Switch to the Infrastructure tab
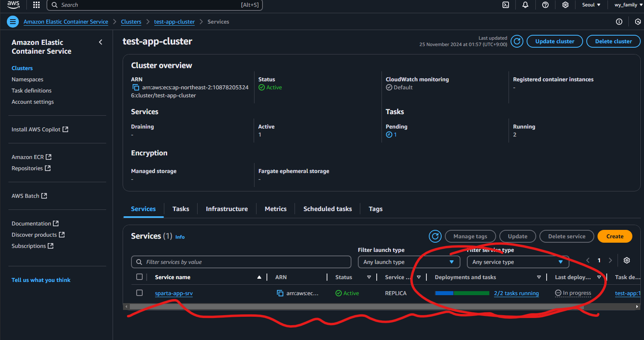 pyautogui.click(x=227, y=209)
